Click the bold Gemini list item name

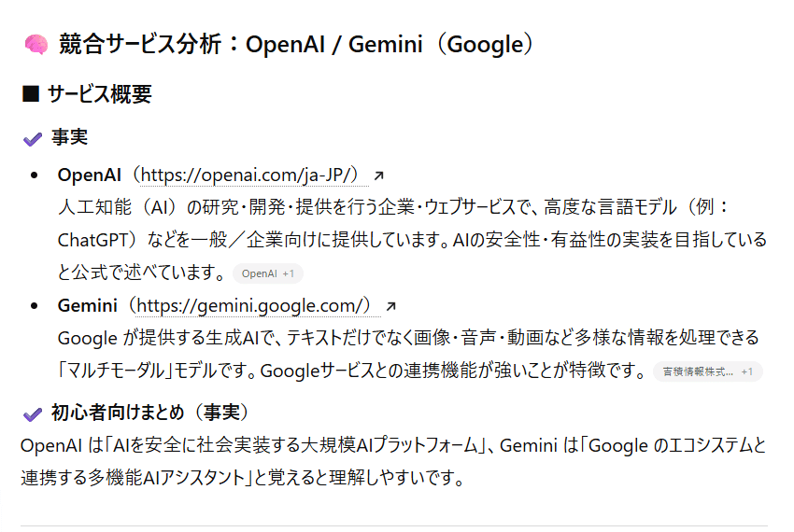click(87, 305)
